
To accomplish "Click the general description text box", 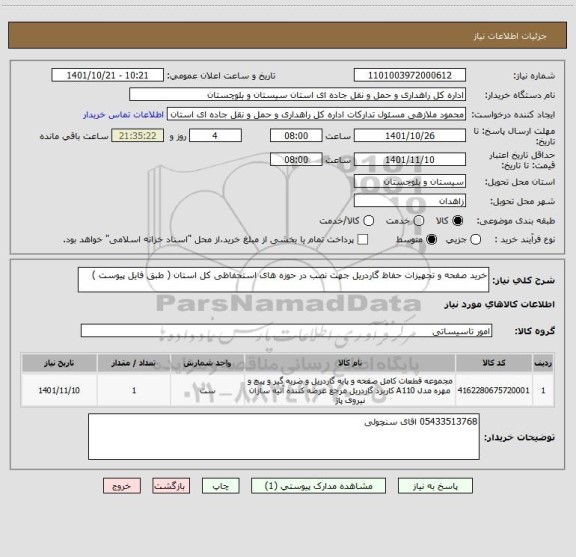I will point(283,280).
